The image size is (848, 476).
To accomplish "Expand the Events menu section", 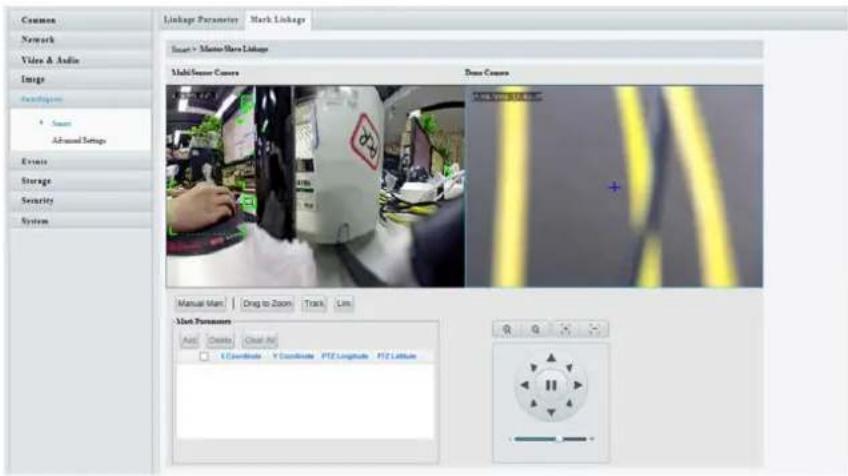I will pyautogui.click(x=80, y=162).
